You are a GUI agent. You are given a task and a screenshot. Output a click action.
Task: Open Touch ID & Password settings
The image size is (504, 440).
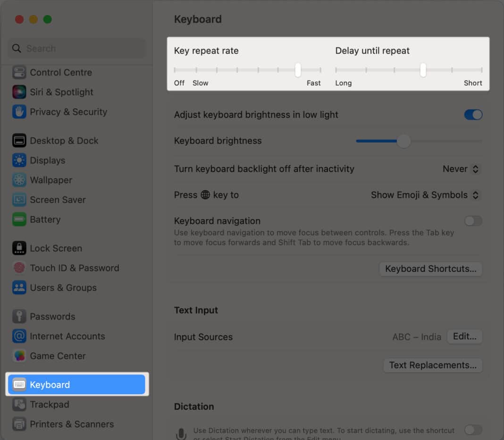click(x=75, y=268)
